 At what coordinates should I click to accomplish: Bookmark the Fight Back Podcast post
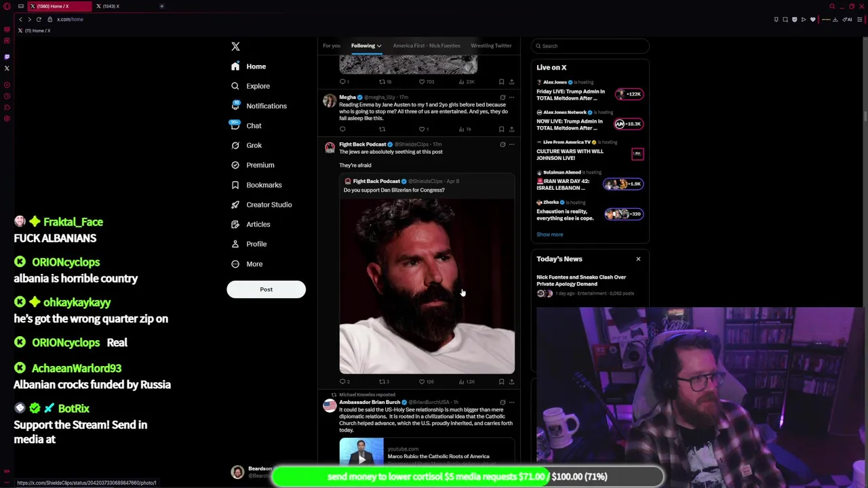501,382
